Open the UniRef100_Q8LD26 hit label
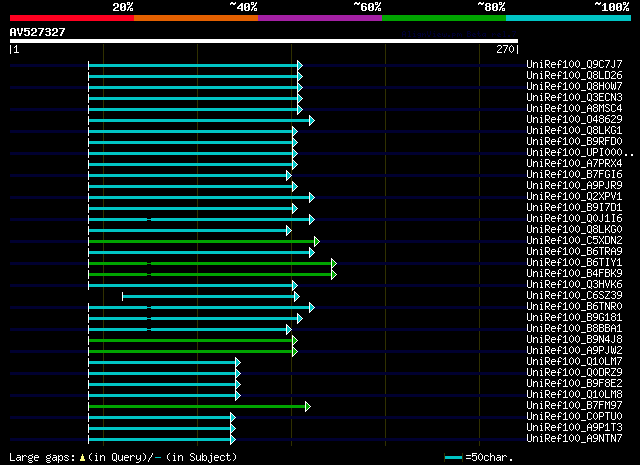The width and height of the screenshot is (640, 465). [x=574, y=75]
